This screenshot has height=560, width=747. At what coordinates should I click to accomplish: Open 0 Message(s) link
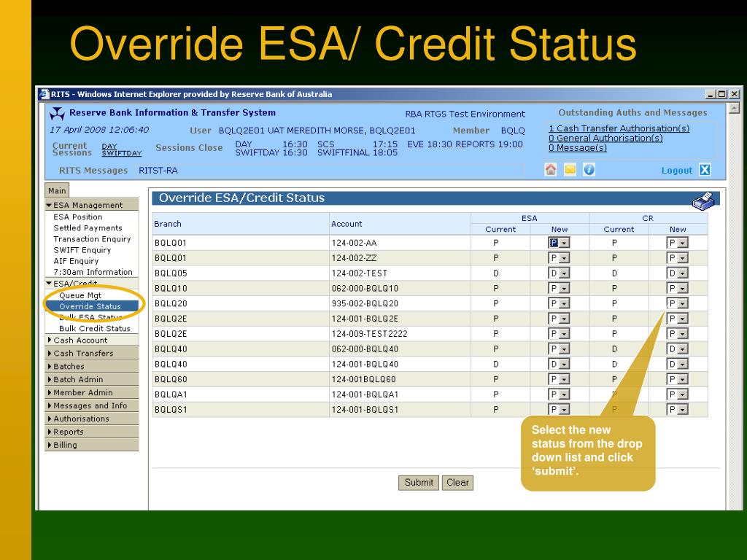point(578,147)
